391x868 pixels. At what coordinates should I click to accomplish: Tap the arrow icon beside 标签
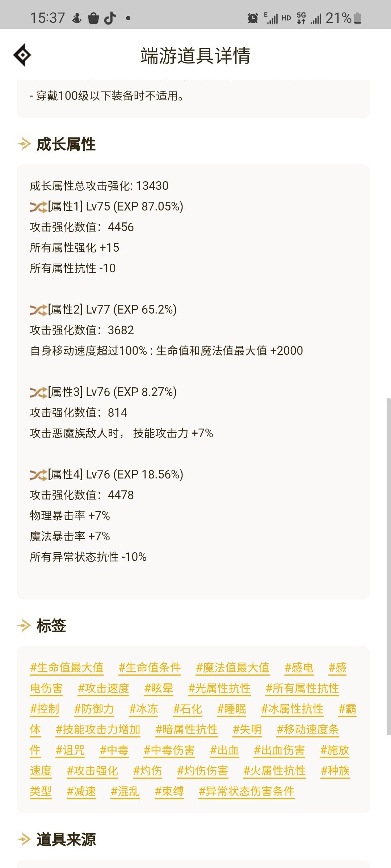tap(24, 625)
